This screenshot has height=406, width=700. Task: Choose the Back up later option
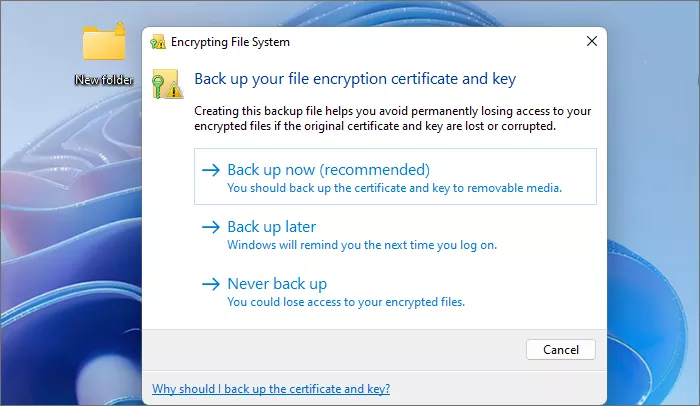click(271, 227)
